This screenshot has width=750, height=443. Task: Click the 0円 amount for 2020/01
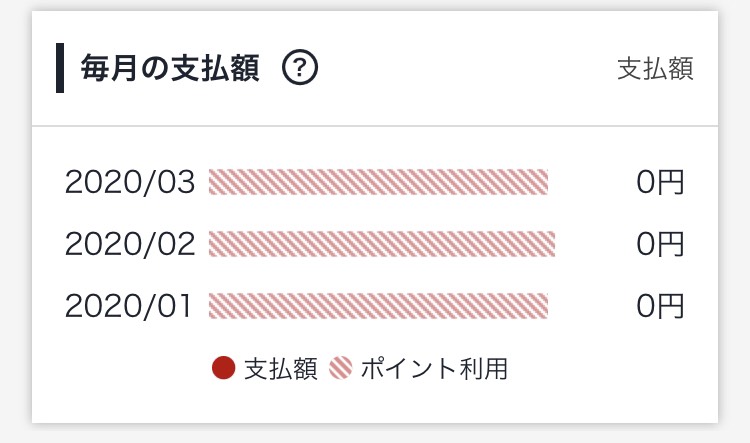[x=660, y=306]
